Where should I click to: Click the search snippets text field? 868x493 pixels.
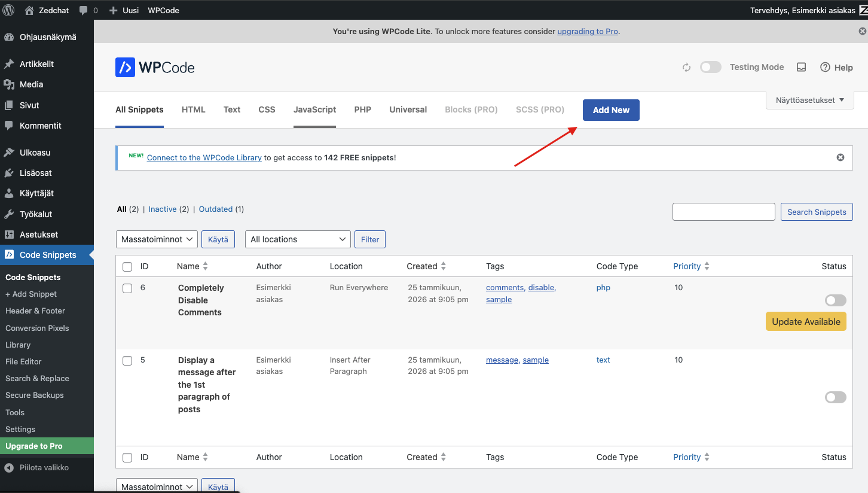point(723,212)
